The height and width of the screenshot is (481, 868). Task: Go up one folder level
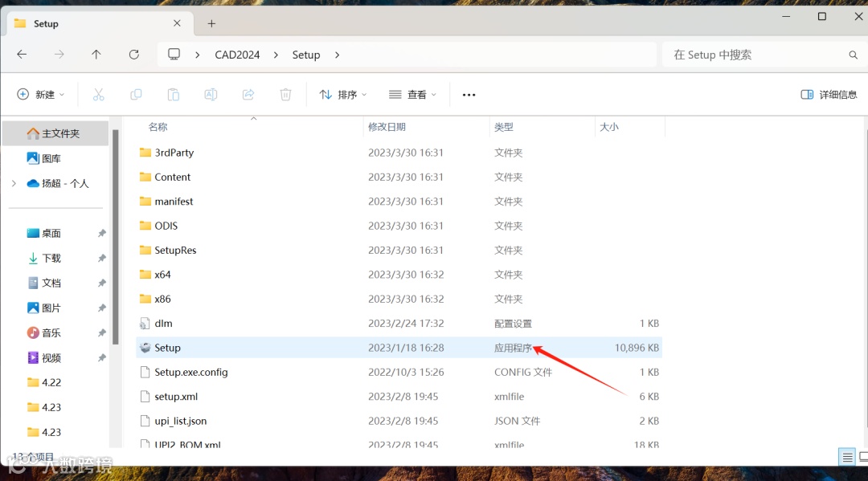pos(96,54)
